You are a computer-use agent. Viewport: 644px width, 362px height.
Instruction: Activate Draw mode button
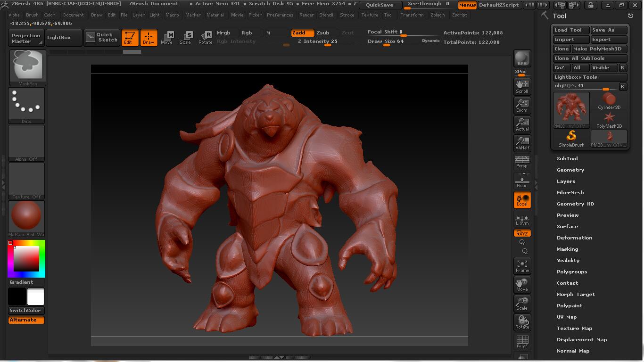coord(149,38)
